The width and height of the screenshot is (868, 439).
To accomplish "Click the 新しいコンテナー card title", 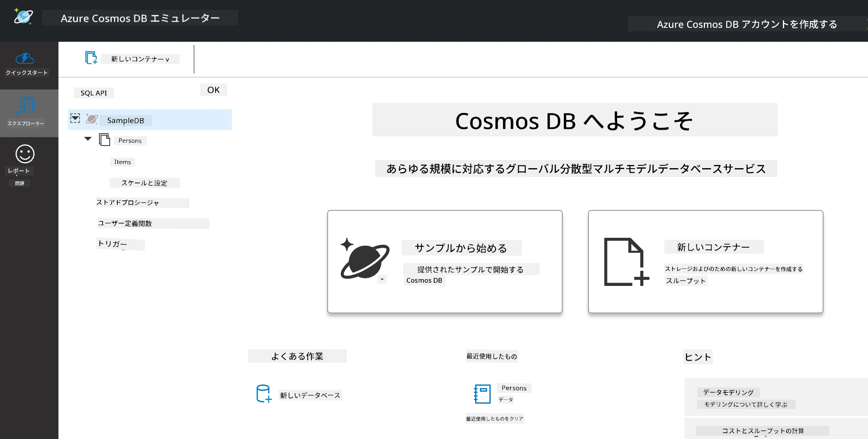I will [x=714, y=247].
